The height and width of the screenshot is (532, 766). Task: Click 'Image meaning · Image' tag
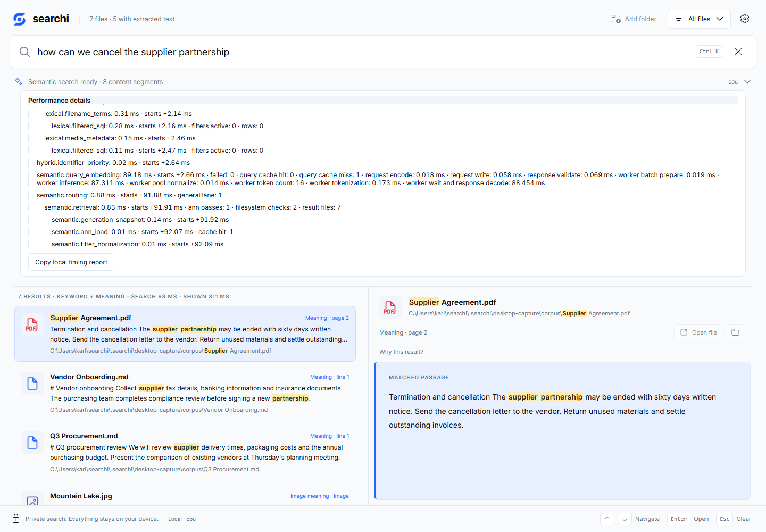pos(320,496)
